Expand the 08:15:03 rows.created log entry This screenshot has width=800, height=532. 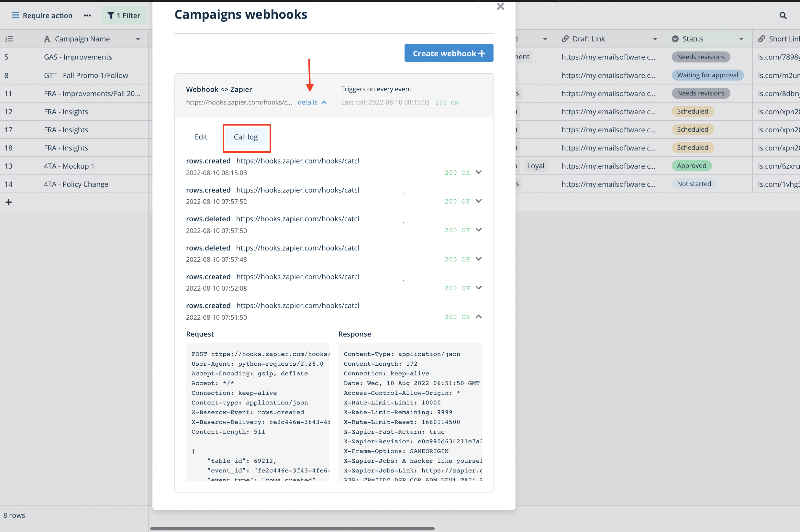478,172
